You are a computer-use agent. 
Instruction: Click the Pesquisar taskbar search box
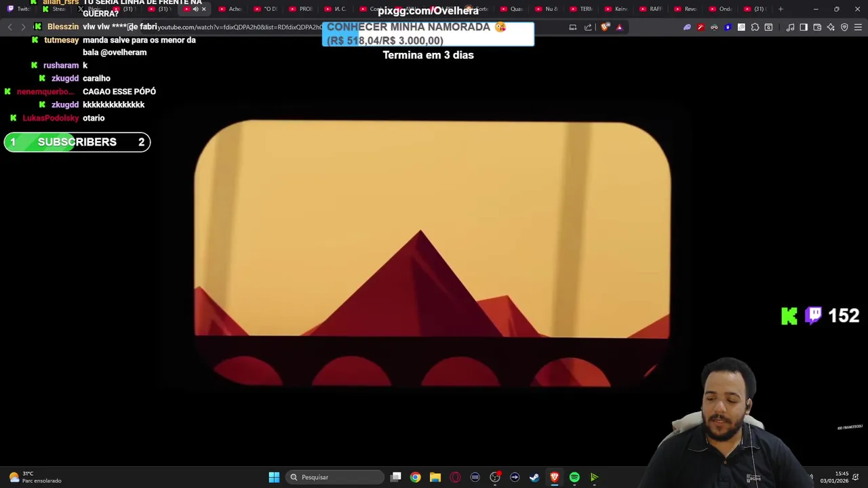(x=335, y=477)
